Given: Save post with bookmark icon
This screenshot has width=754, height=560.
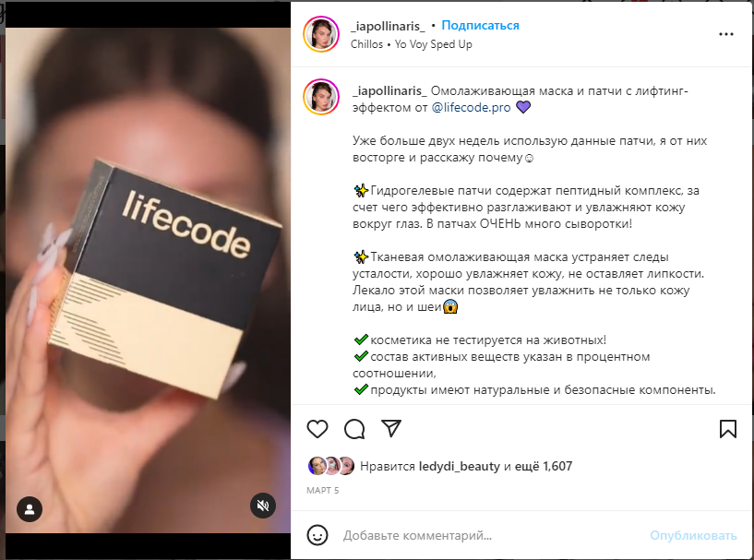Looking at the screenshot, I should [727, 429].
